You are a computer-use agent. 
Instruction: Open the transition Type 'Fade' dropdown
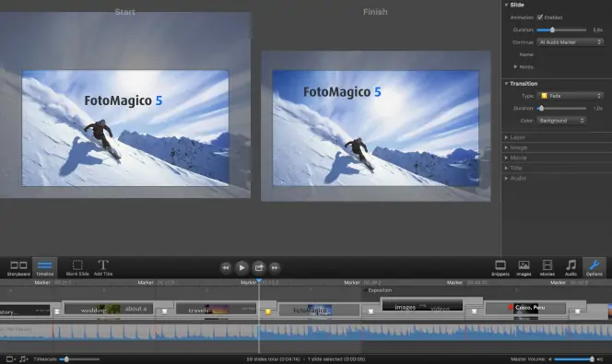(x=571, y=96)
